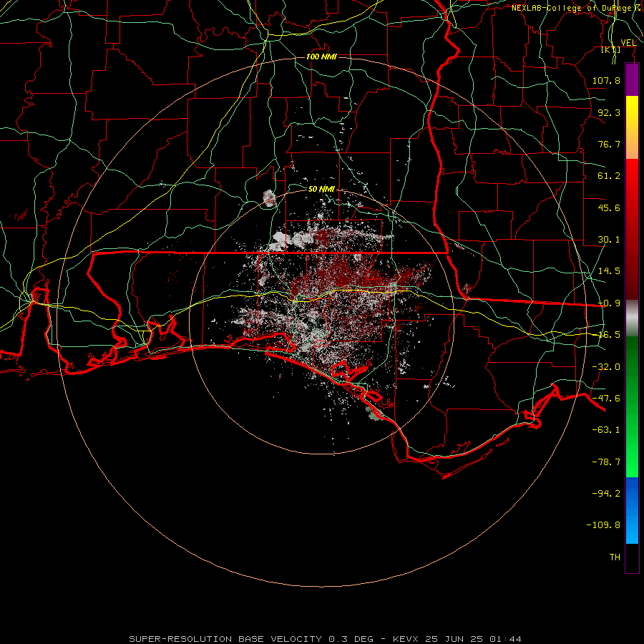Click the 61.2 velocity scale value
The height and width of the screenshot is (644, 644).
tap(609, 176)
